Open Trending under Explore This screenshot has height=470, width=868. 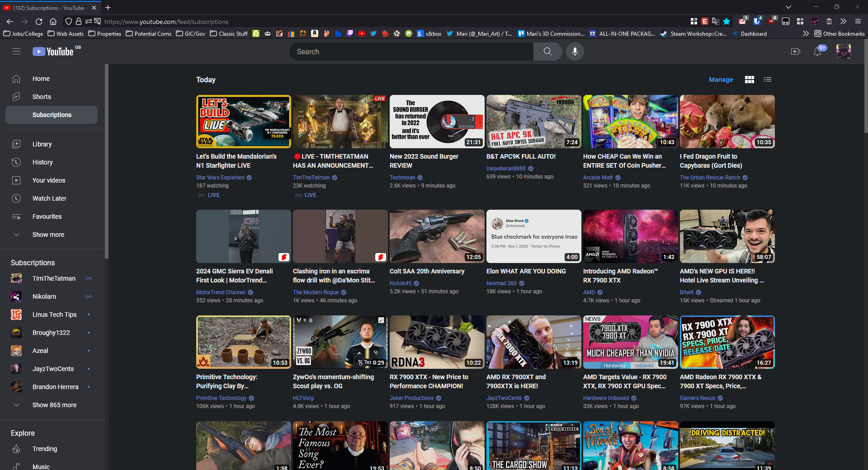[x=52, y=449]
